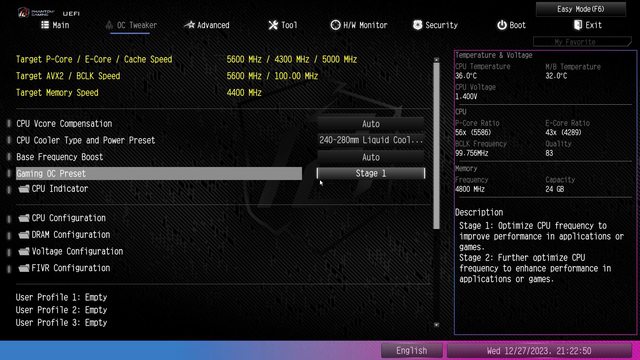Screen dimensions: 640x360
Task: Open CPU Vcore Compensation Auto dropdown
Action: 371,124
